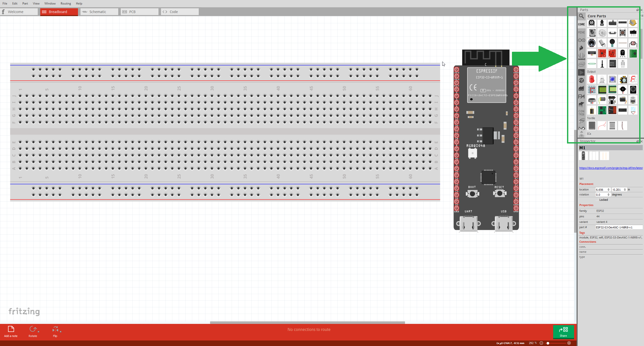Pick the servo motor part
The width and height of the screenshot is (644, 346).
coord(623,100)
